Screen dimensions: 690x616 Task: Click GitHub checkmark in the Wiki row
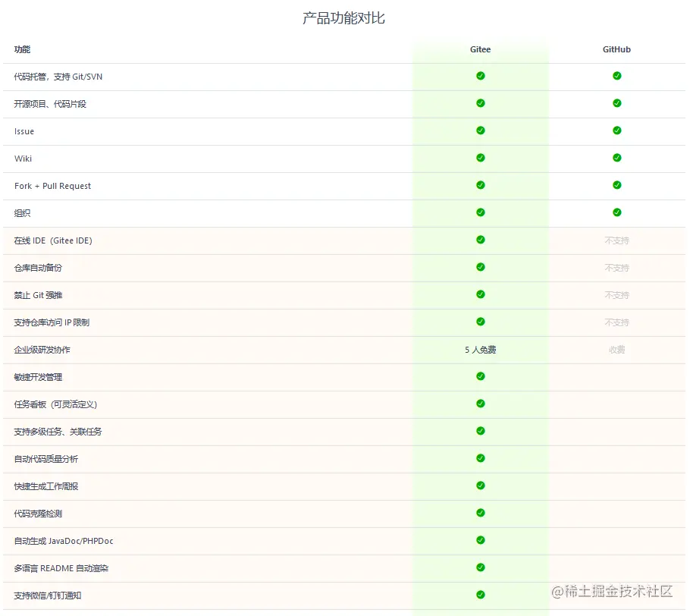(617, 158)
